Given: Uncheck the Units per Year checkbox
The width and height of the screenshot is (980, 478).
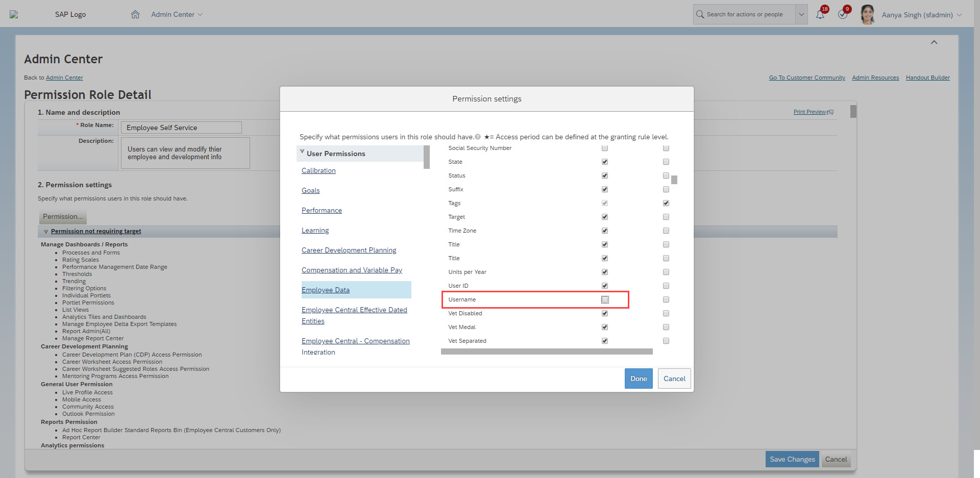Looking at the screenshot, I should click(x=605, y=272).
